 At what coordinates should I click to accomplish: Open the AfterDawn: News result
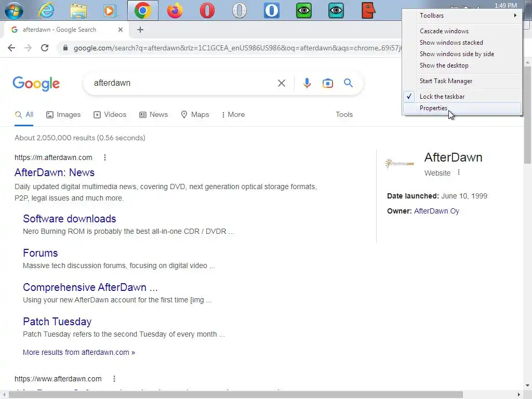[54, 172]
